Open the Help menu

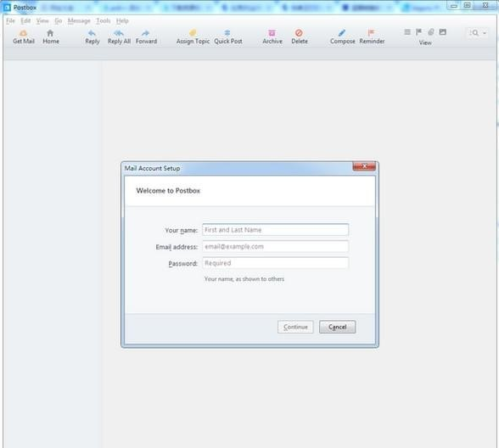click(122, 21)
